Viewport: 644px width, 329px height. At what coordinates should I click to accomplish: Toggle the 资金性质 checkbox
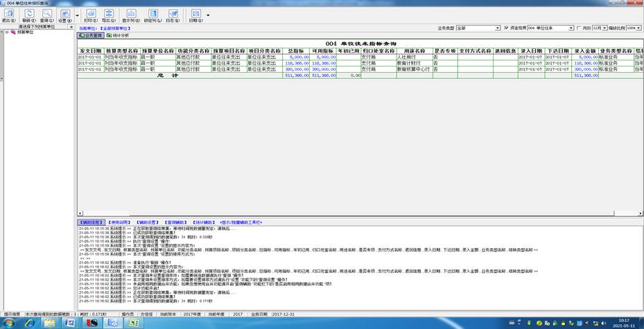[506, 28]
